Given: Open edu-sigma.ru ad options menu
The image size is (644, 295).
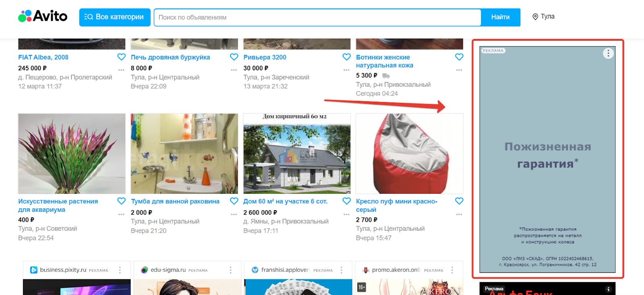Looking at the screenshot, I should (x=231, y=270).
